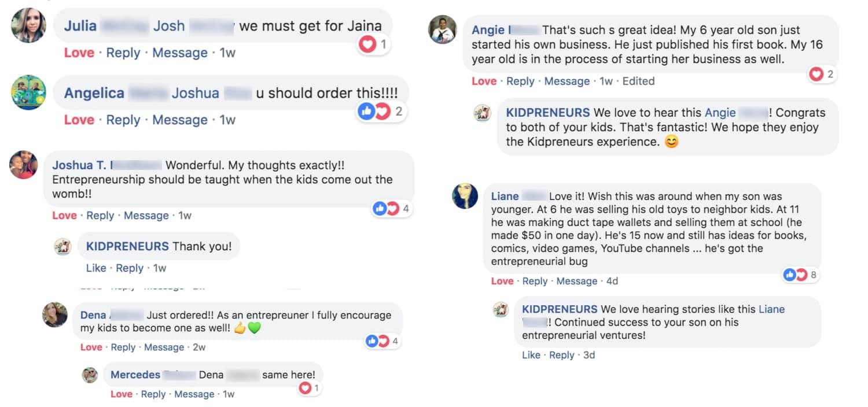Message Dena from her comment
This screenshot has height=407, width=868.
pyautogui.click(x=164, y=347)
